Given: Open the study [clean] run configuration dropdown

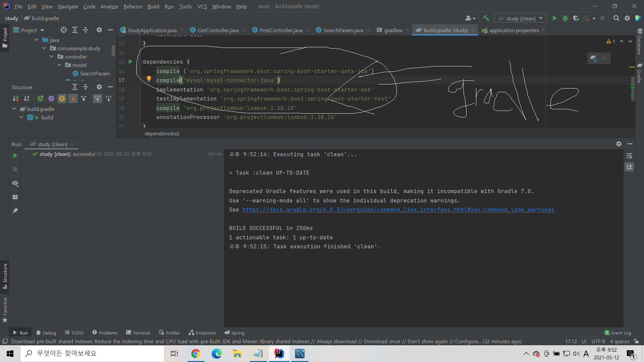Looking at the screenshot, I should [x=541, y=18].
